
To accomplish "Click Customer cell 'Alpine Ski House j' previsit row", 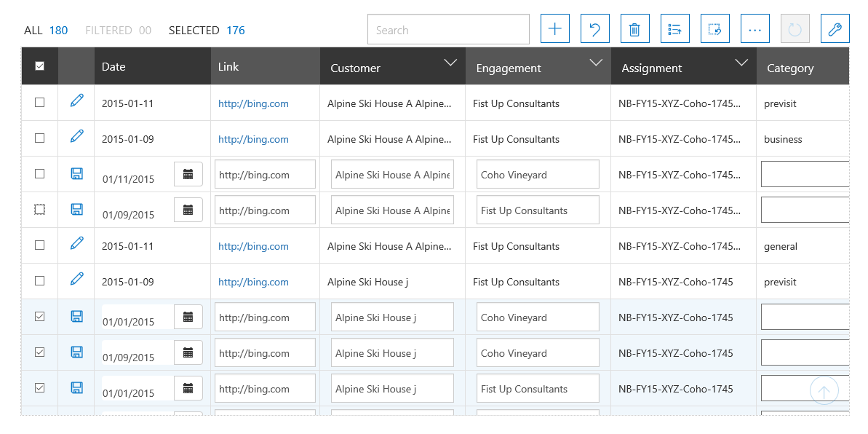I will point(392,281).
